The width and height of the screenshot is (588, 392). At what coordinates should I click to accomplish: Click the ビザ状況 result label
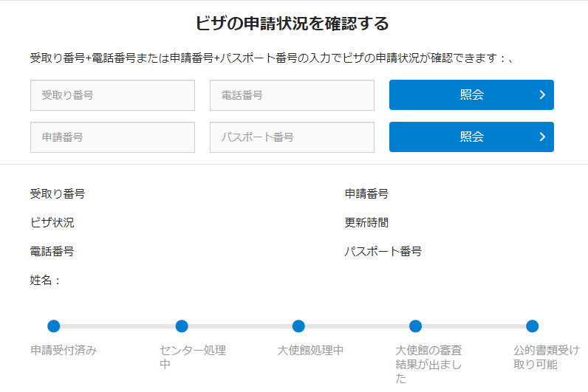52,222
